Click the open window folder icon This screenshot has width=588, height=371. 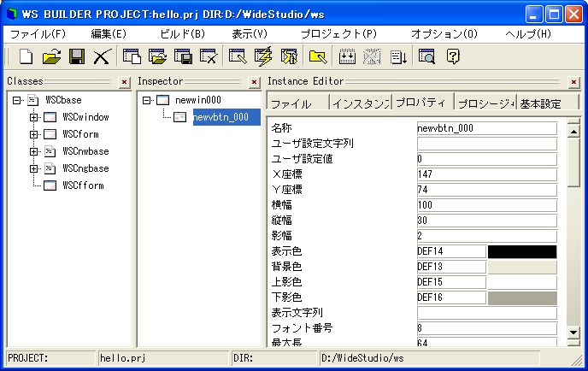click(x=157, y=57)
